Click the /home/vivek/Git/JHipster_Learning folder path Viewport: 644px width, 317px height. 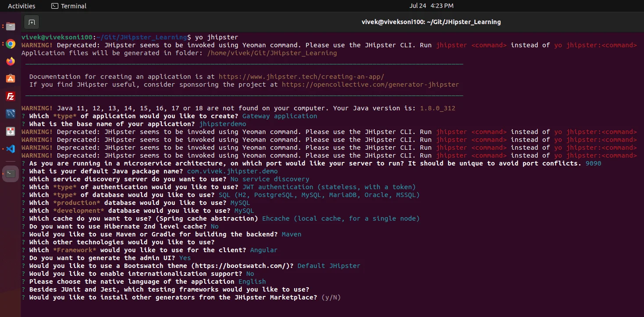pyautogui.click(x=272, y=53)
